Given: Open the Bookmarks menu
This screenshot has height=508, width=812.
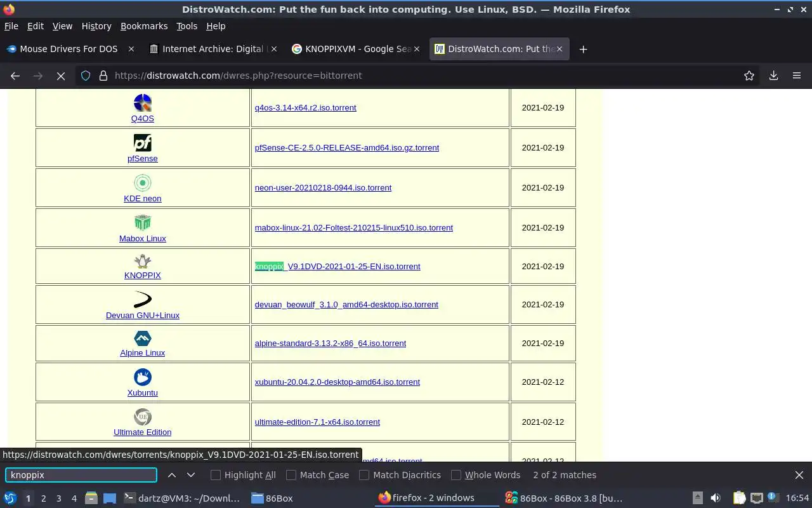Looking at the screenshot, I should pyautogui.click(x=144, y=26).
